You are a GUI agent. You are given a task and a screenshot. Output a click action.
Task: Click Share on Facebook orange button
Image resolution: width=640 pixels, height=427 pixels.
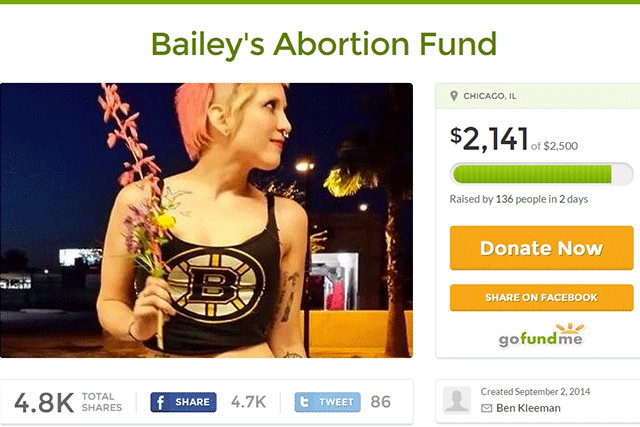tap(541, 298)
